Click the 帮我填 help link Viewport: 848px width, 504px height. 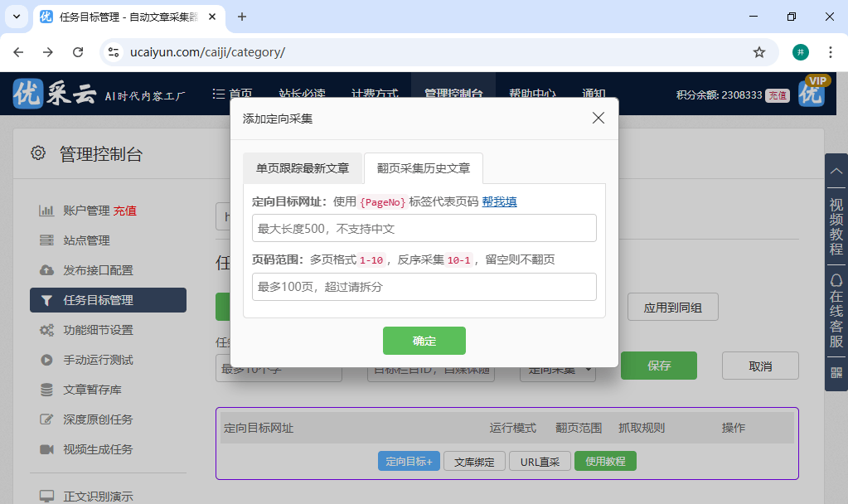coord(500,201)
